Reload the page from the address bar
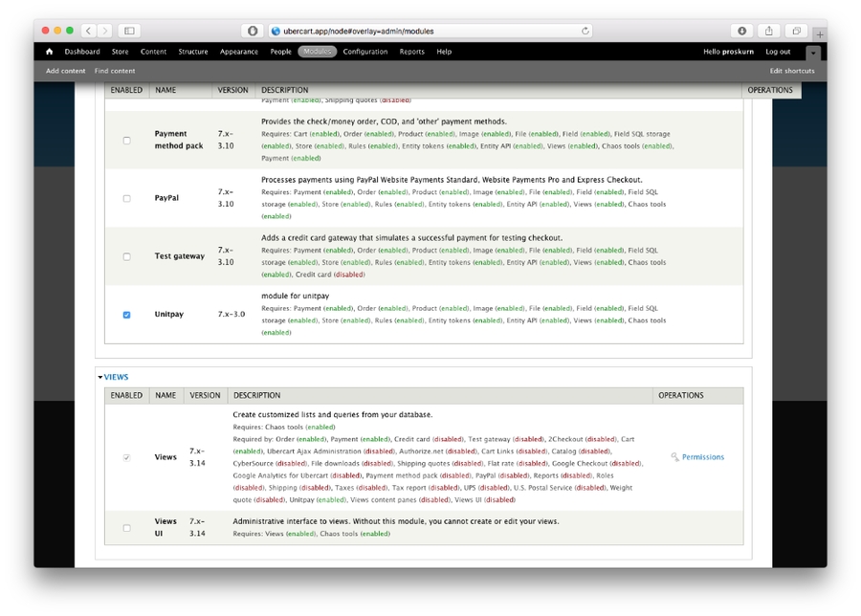The height and width of the screenshot is (616, 861). coord(585,31)
